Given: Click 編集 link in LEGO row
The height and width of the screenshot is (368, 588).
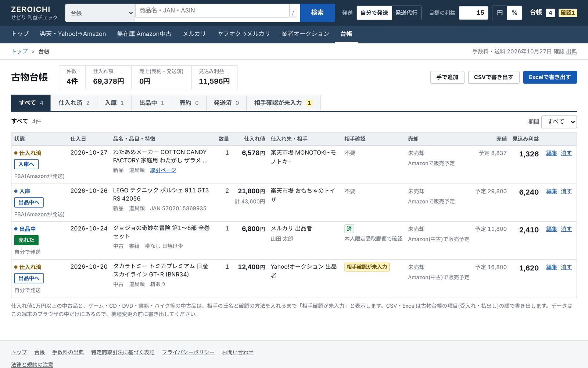Looking at the screenshot, I should tap(552, 191).
